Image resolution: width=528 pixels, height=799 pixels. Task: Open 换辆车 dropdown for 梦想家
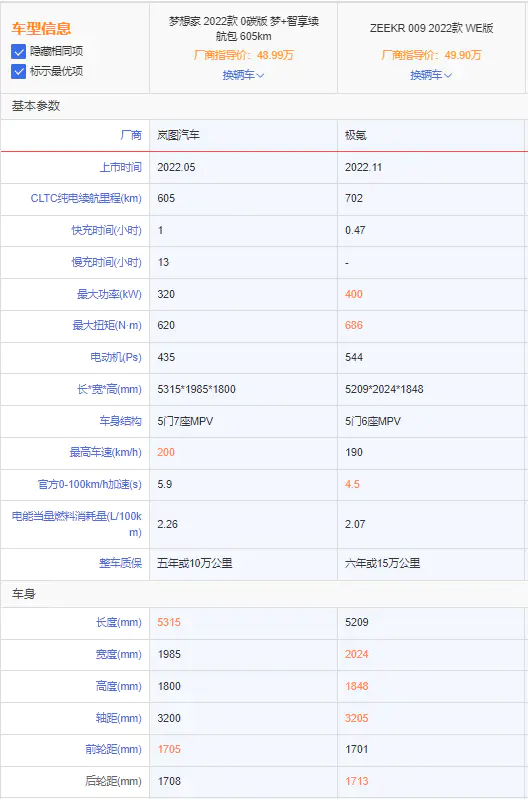(x=243, y=75)
